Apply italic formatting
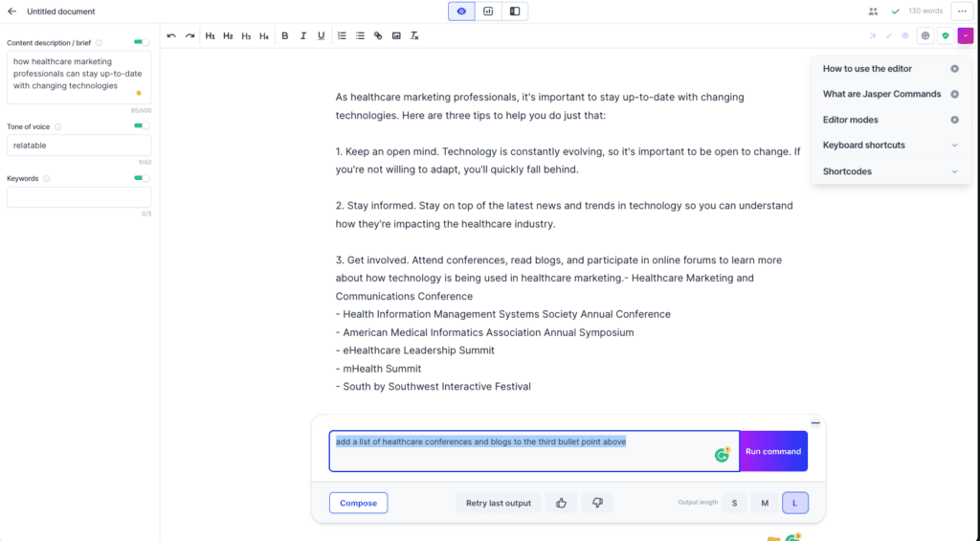980x541 pixels. click(x=302, y=36)
